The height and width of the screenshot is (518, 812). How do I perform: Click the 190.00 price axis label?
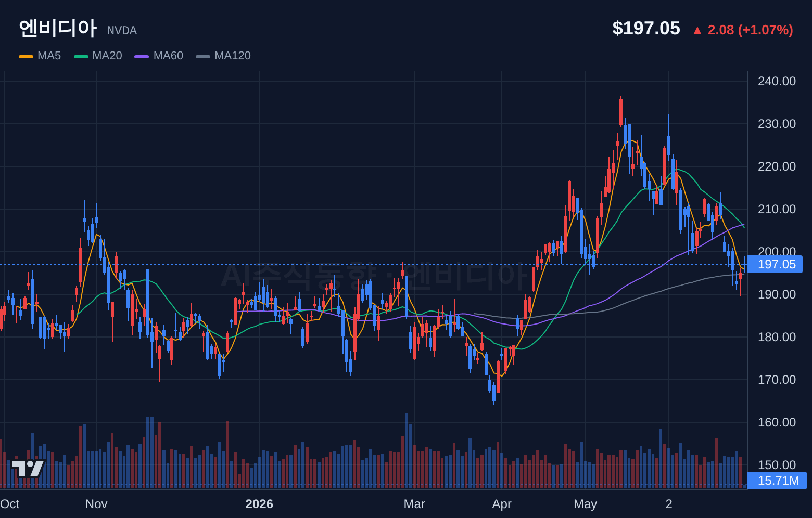[777, 294]
